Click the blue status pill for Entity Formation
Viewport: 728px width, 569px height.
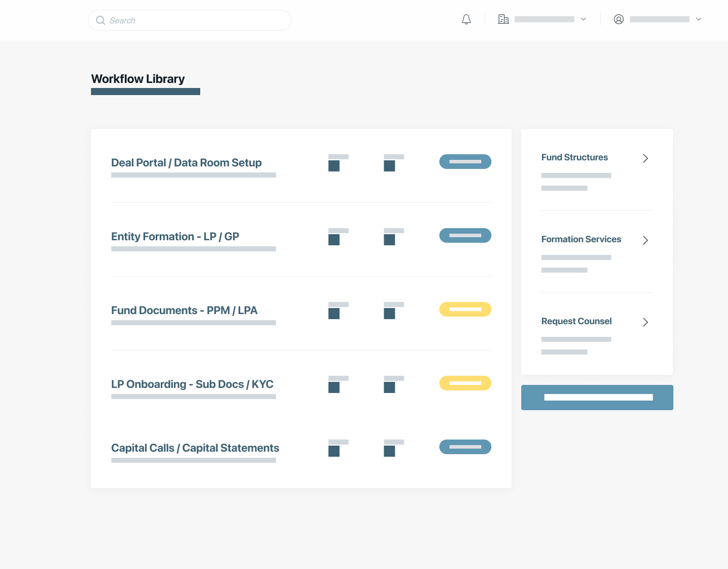[x=465, y=236]
